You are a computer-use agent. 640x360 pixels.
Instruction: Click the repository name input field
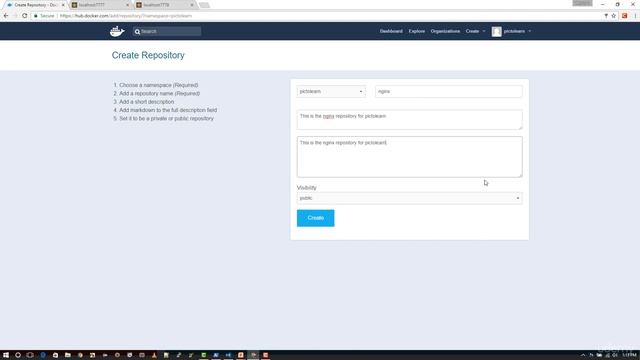tap(449, 91)
